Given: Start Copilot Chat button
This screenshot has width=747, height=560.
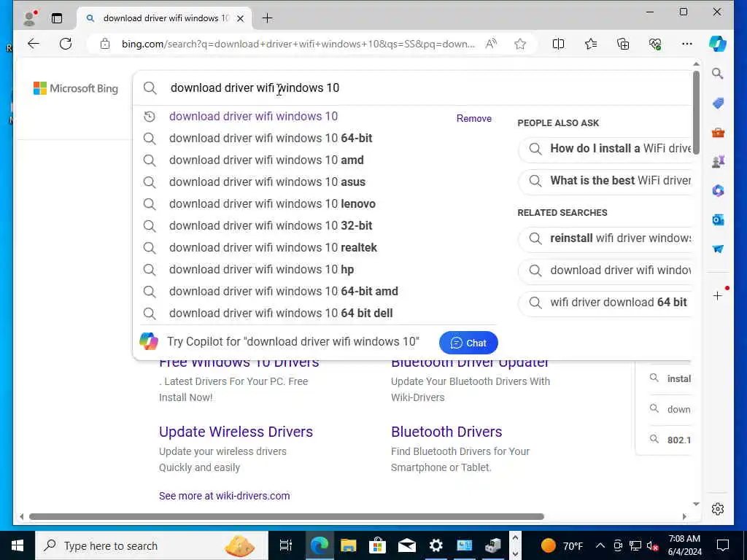Looking at the screenshot, I should 468,343.
